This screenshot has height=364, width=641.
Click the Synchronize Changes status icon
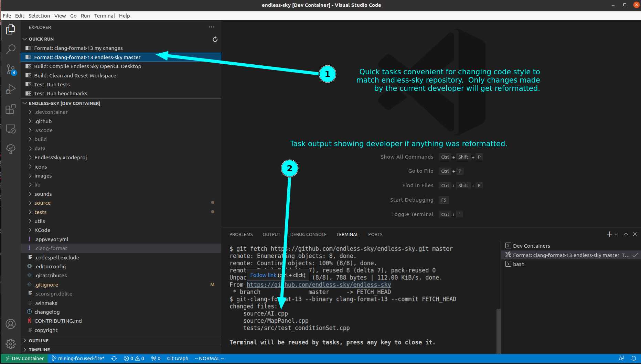click(x=114, y=358)
